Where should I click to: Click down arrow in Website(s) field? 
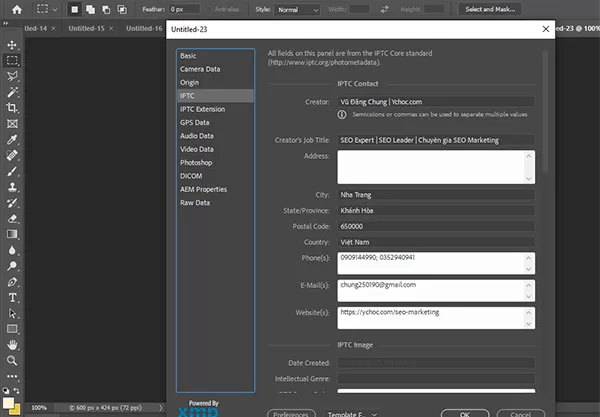(528, 324)
